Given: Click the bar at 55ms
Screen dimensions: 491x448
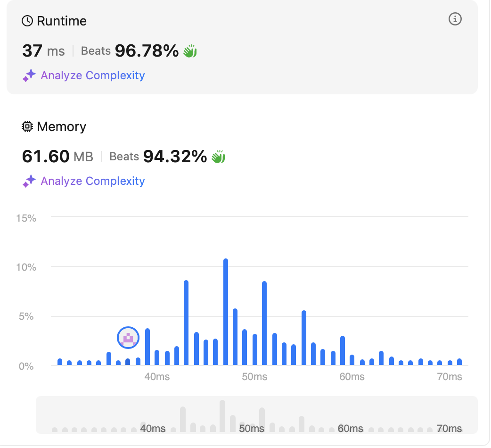Looking at the screenshot, I should (304, 338).
